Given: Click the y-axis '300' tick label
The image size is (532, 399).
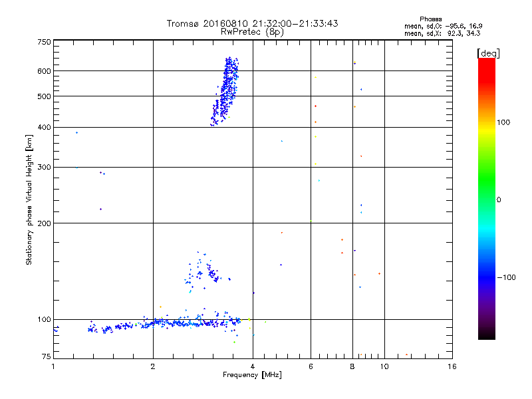Looking at the screenshot, I should pyautogui.click(x=44, y=167).
